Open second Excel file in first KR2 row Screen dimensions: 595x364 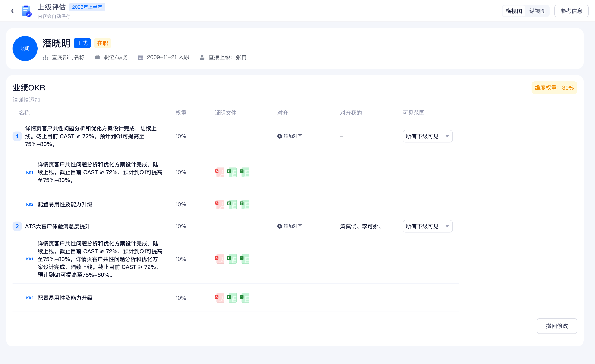point(244,204)
